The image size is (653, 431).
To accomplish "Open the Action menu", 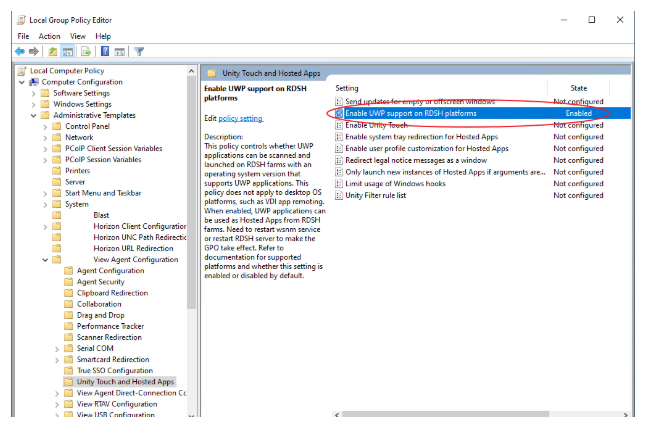I will [x=49, y=36].
